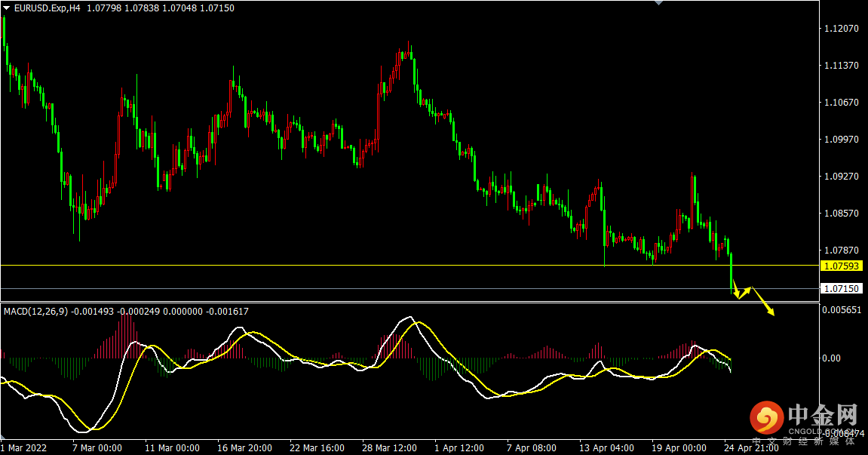Click the 1 Mar 2022 date label

coord(23,447)
